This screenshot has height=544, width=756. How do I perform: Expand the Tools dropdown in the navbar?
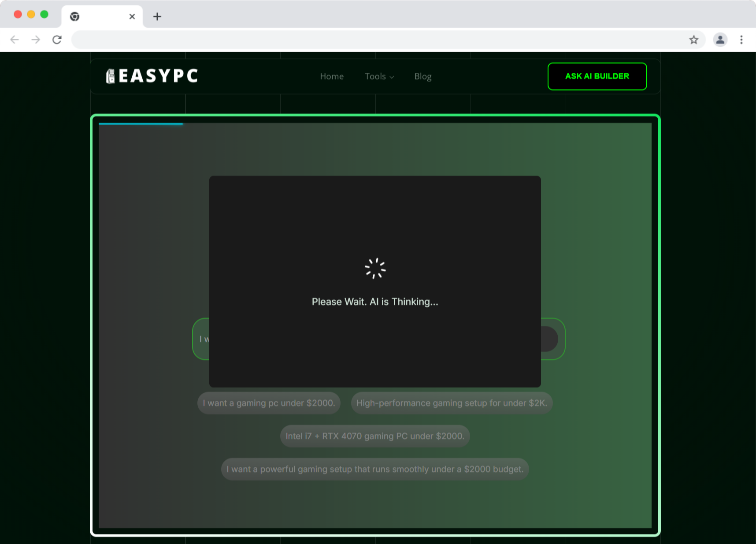pos(379,76)
